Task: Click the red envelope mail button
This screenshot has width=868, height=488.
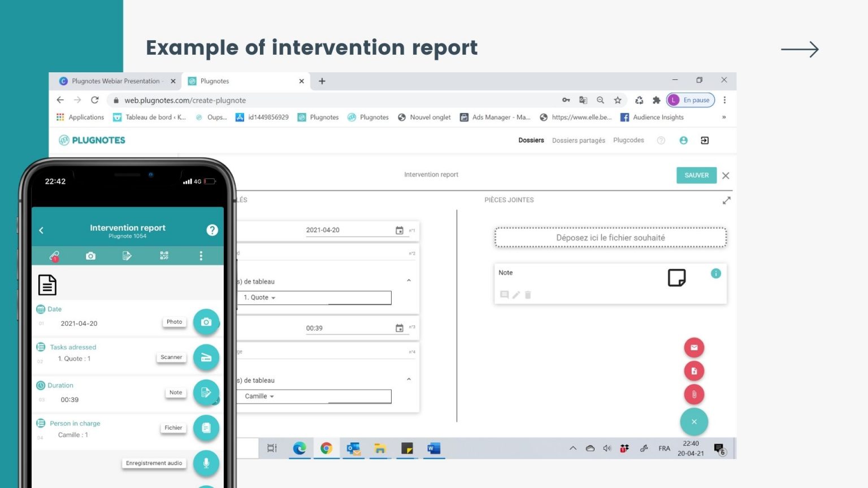Action: point(694,347)
